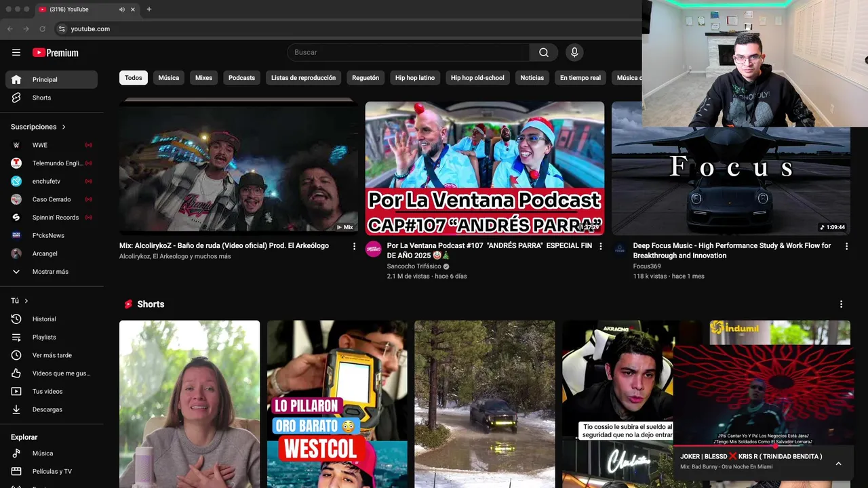Viewport: 868px width, 488px height.
Task: Open AlcolirykoZ Baño de ruda title
Action: coord(224,246)
